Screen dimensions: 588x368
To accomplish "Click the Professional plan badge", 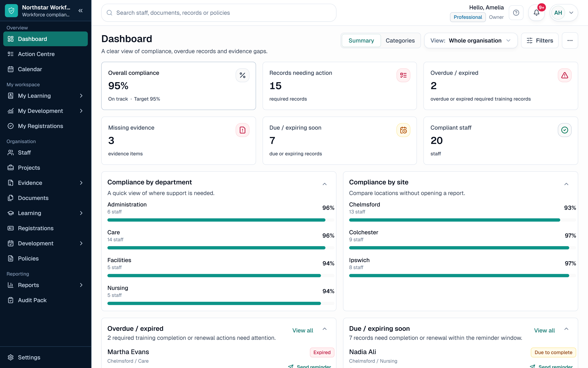I will pyautogui.click(x=468, y=17).
